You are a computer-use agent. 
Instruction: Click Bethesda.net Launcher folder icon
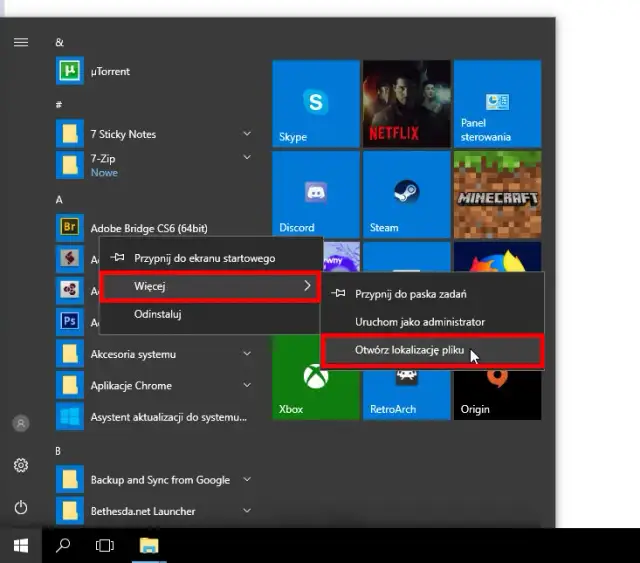tap(70, 511)
